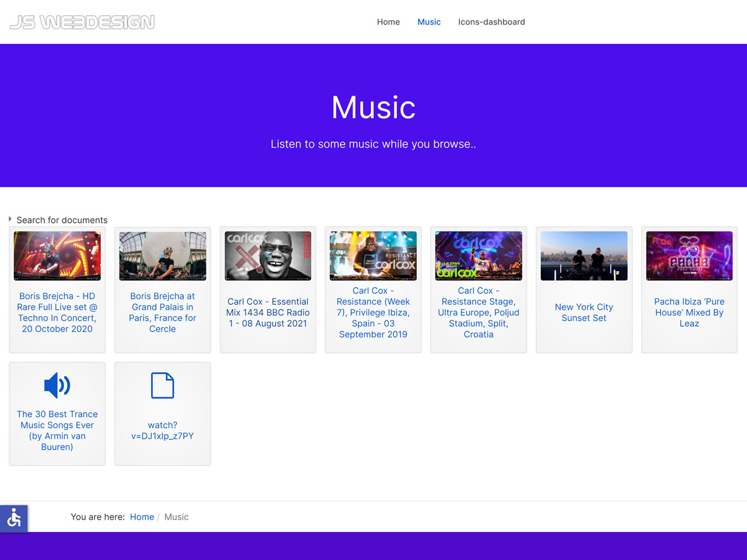Screen dimensions: 747x560
Task: Open Boris Brejcha HD Rare Full Live set link
Action: coord(57,313)
